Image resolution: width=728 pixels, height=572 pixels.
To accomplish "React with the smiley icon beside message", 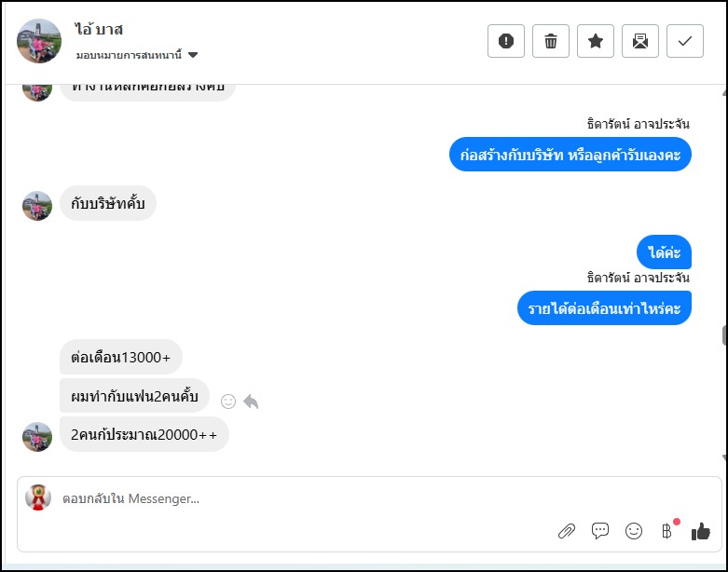I will (x=228, y=402).
